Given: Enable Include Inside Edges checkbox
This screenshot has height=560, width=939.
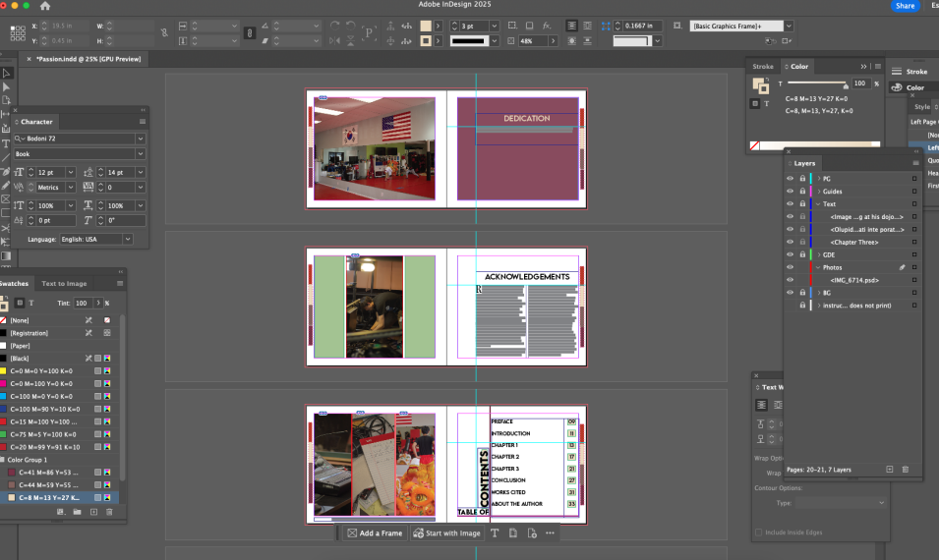Looking at the screenshot, I should pos(758,532).
